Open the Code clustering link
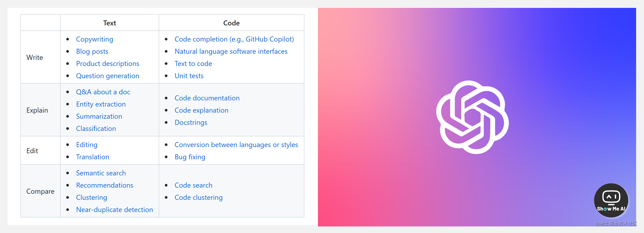Image resolution: width=644 pixels, height=233 pixels. tap(199, 197)
